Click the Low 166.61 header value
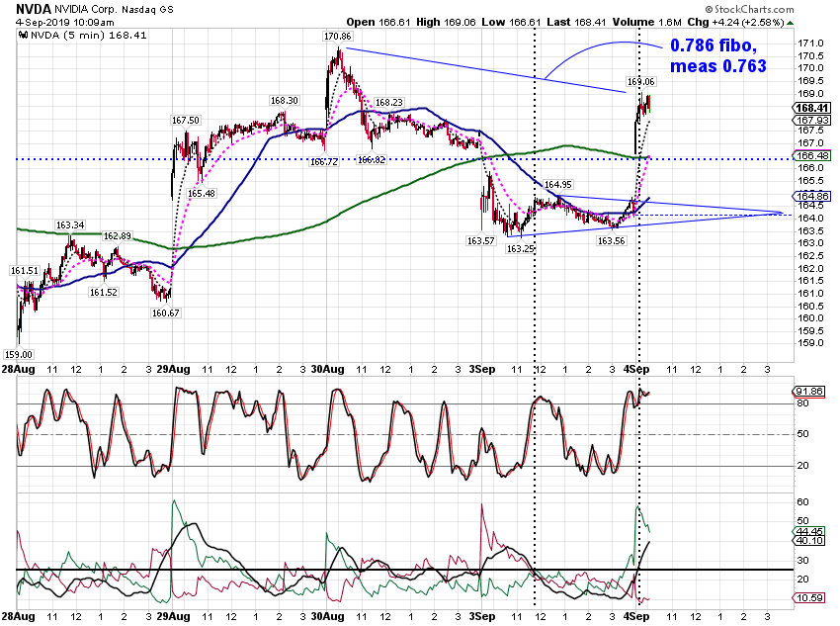Screen dimensions: 840x626 click(x=511, y=22)
